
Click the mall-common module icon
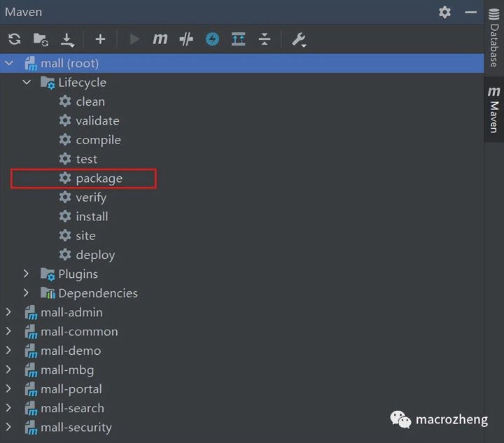(x=31, y=332)
